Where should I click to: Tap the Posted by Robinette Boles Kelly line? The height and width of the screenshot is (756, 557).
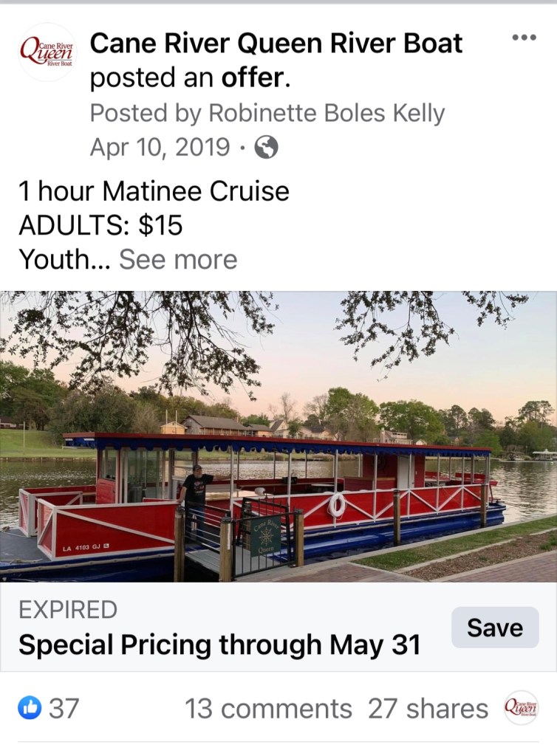tap(267, 114)
